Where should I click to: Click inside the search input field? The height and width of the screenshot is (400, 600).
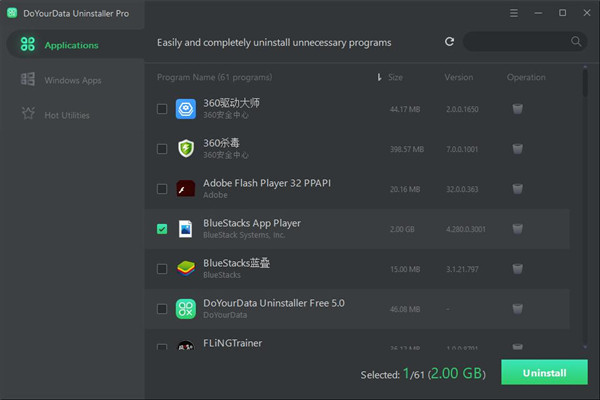coord(515,42)
